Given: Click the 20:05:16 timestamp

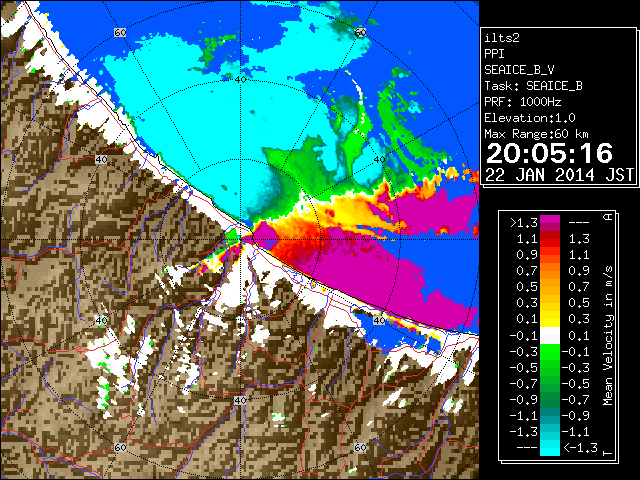Looking at the screenshot, I should [549, 153].
